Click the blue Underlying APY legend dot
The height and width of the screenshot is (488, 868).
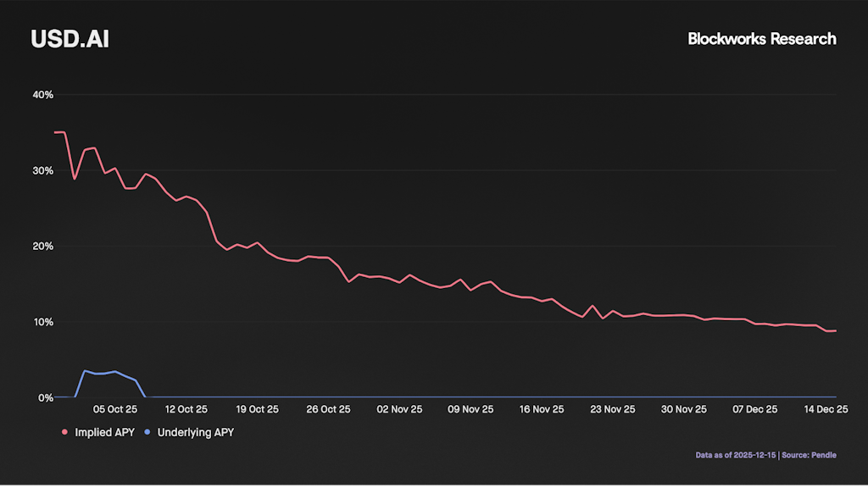click(148, 432)
